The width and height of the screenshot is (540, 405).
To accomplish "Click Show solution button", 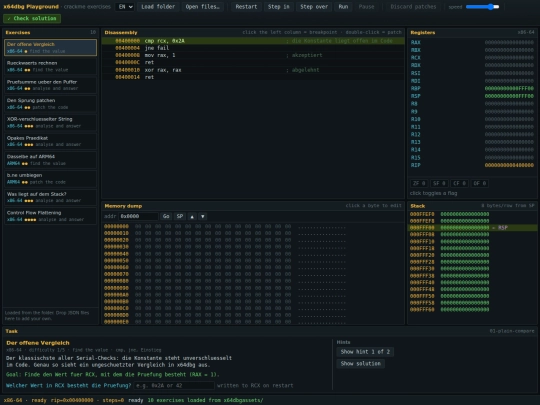I will pyautogui.click(x=361, y=364).
